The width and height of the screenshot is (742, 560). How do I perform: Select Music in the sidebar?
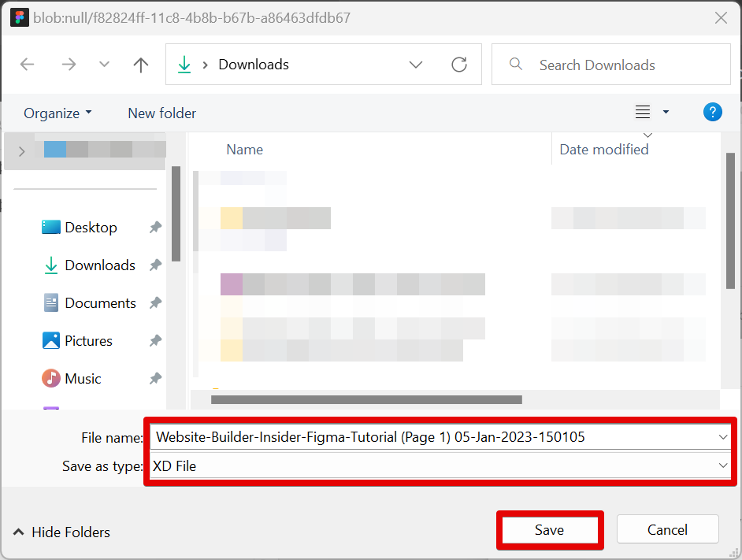[x=83, y=379]
